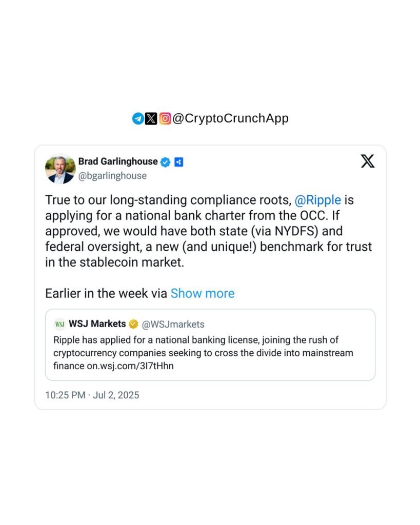Click the Ripple affiliate badge icon
This screenshot has height=525, width=420.
179,162
